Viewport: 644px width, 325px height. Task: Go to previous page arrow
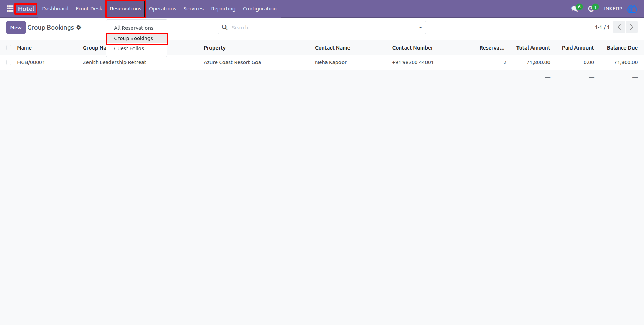619,27
